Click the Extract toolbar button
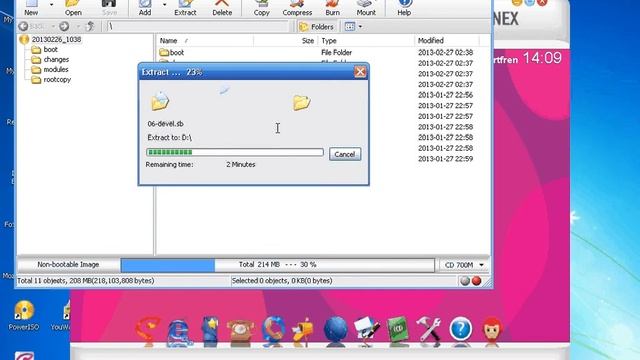 pyautogui.click(x=185, y=8)
